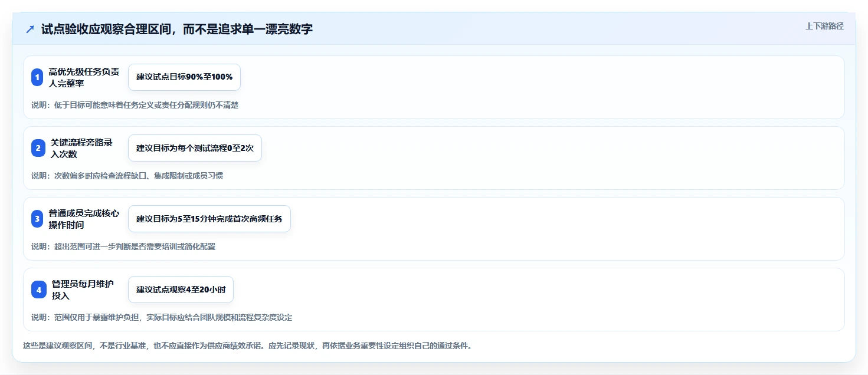Select the 普通成员完成核心操作时间 title

click(84, 219)
